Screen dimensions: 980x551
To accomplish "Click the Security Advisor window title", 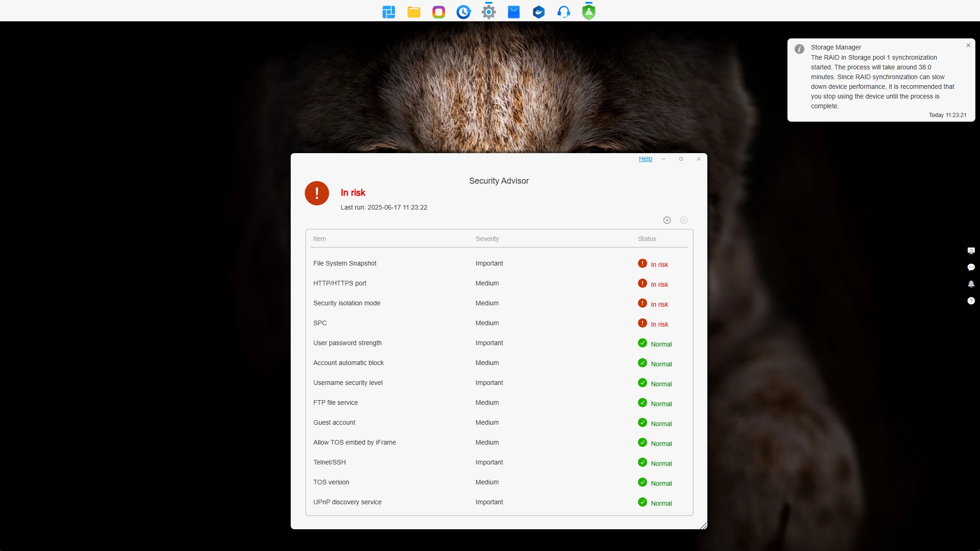I will coord(499,181).
